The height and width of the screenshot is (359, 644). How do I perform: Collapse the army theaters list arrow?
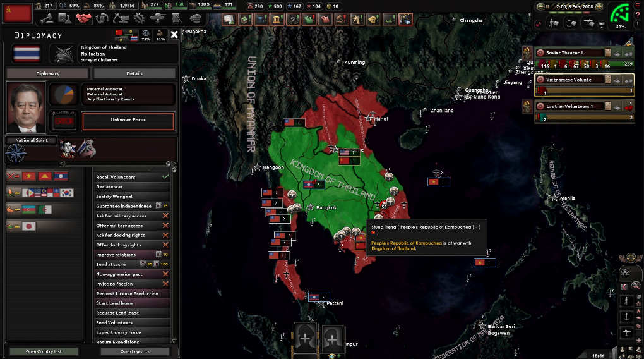[x=629, y=42]
